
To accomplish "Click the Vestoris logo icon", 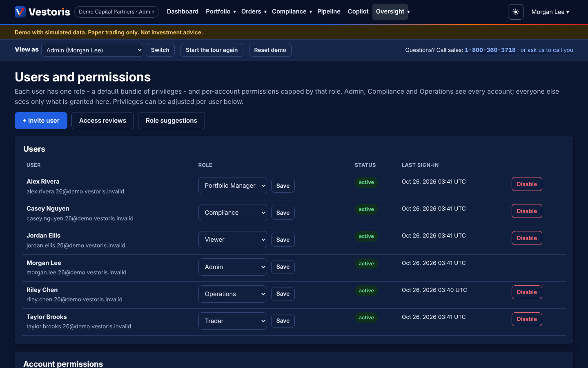I will point(20,12).
